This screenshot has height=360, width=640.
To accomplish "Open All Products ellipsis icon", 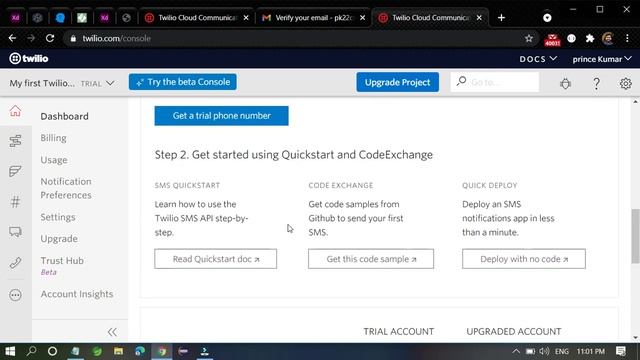I will (x=16, y=295).
